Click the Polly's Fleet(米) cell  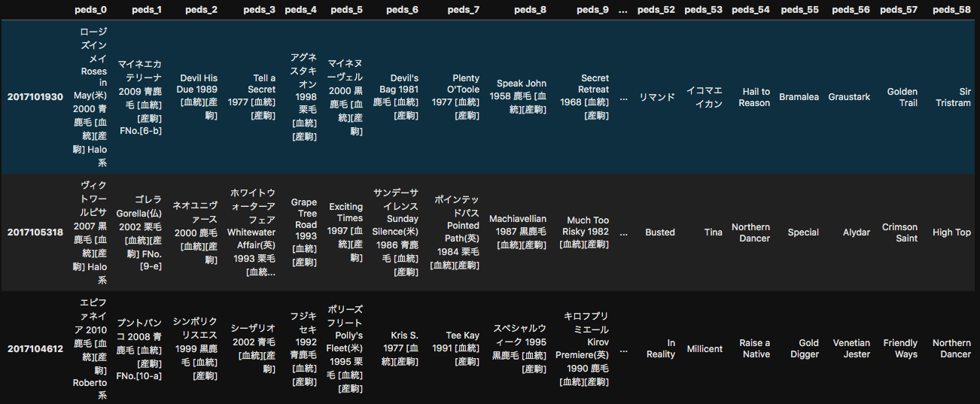pyautogui.click(x=346, y=349)
